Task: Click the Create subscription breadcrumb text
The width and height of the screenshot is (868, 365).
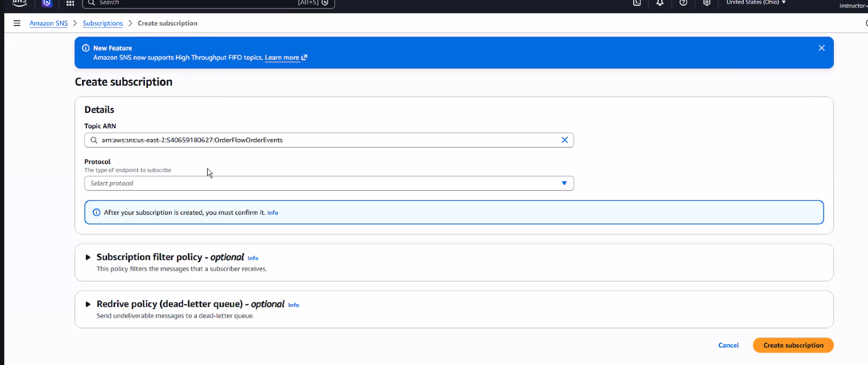Action: point(168,23)
